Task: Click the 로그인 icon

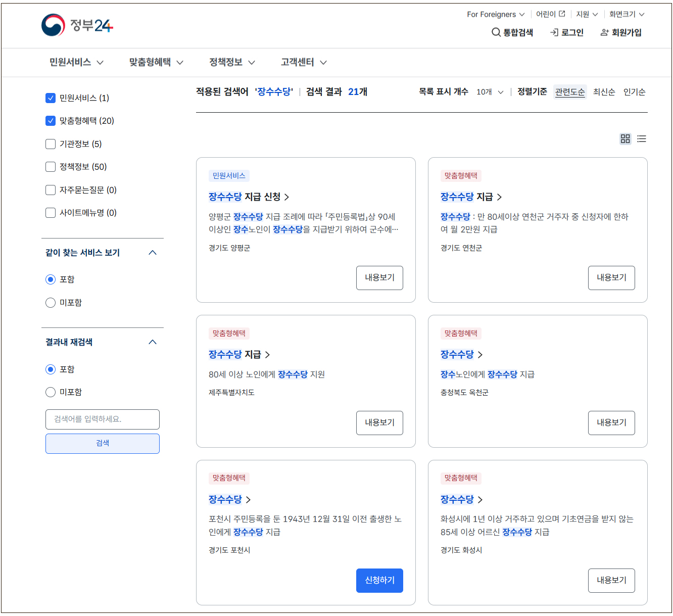Action: coord(552,32)
